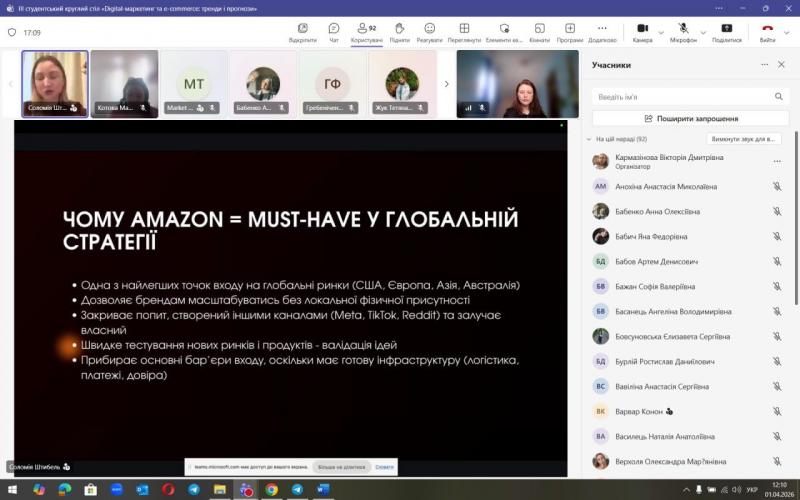Open the Переглянути view menu
Screen dimensions: 800x500
pyautogui.click(x=464, y=32)
